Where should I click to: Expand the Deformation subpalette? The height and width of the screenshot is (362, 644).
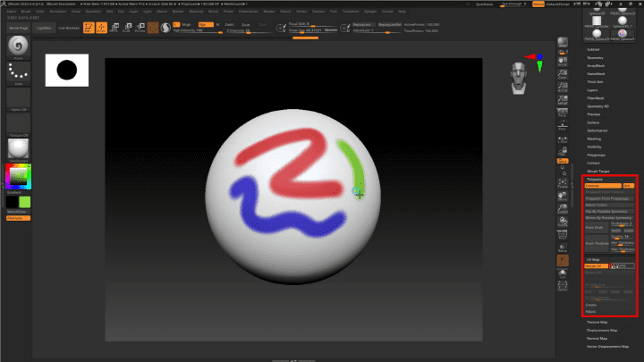tap(597, 130)
